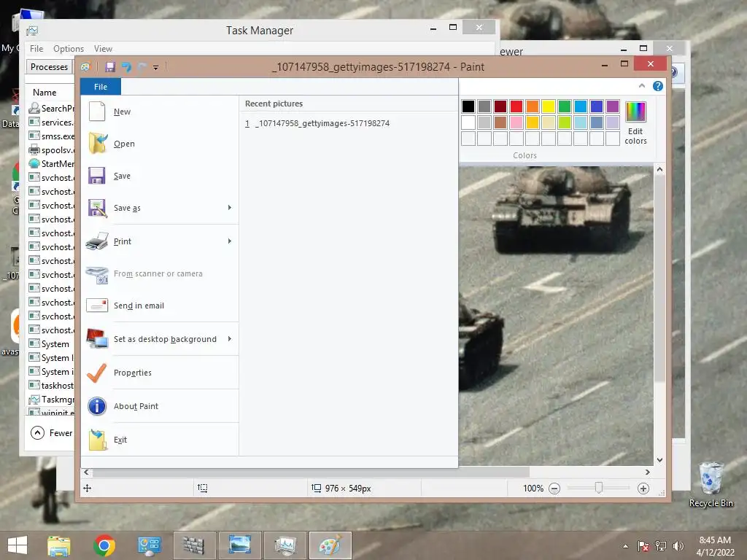Select the yellow color swatch
The height and width of the screenshot is (560, 747).
coord(549,106)
